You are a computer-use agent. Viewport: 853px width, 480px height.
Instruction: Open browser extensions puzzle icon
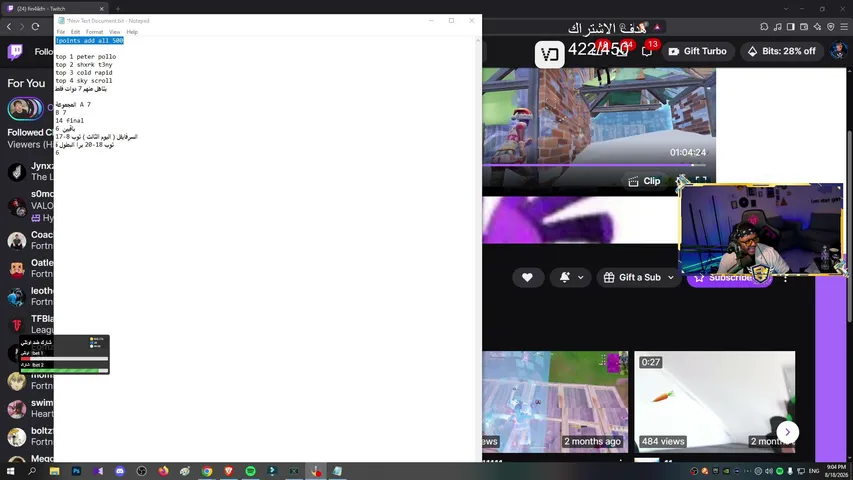[764, 27]
